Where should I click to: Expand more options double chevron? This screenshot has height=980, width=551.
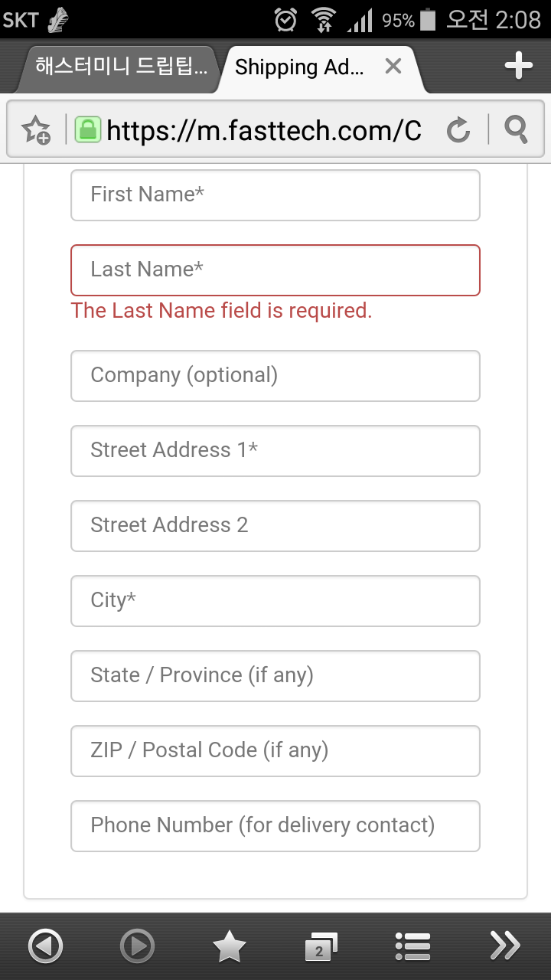[505, 946]
